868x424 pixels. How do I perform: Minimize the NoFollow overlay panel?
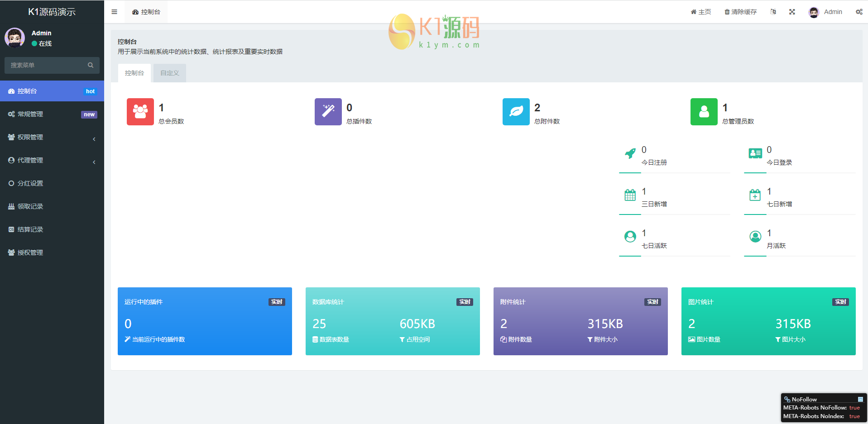860,400
